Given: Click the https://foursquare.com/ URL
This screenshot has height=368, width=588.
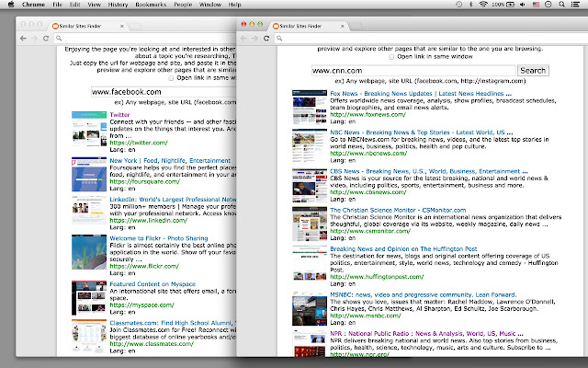Looking at the screenshot, I should [145, 182].
